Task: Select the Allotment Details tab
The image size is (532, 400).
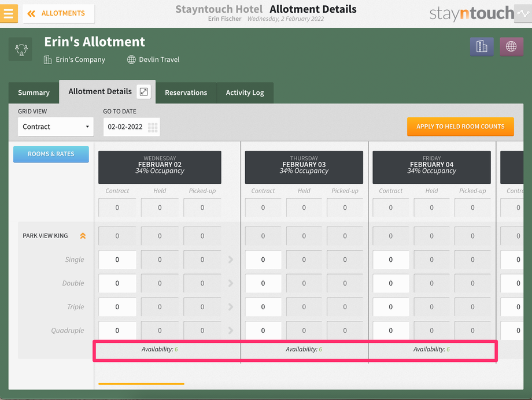Action: [99, 91]
